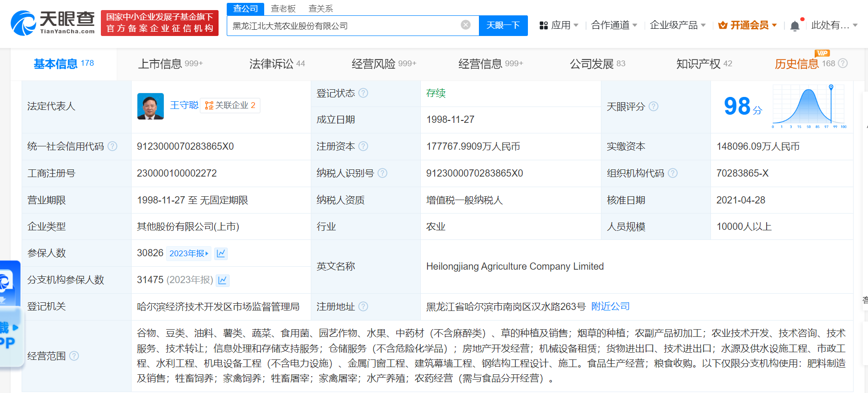Click the 天眼一下 search button

pos(503,25)
